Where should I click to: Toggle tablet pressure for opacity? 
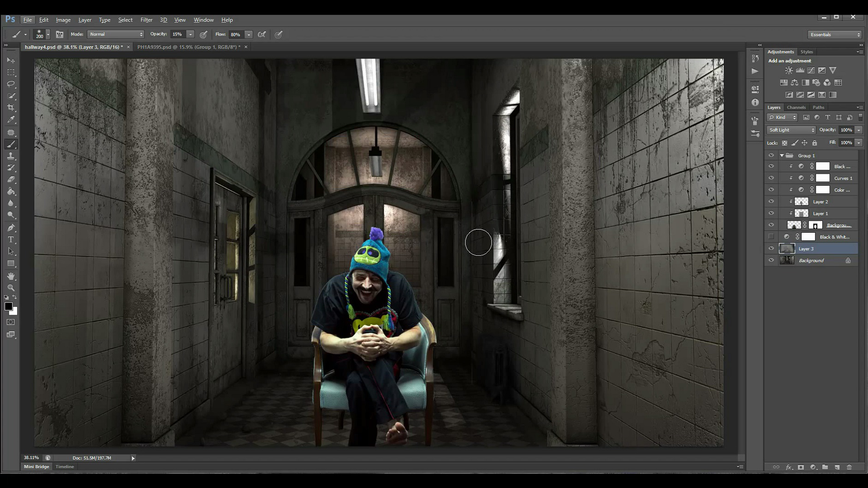(x=203, y=35)
